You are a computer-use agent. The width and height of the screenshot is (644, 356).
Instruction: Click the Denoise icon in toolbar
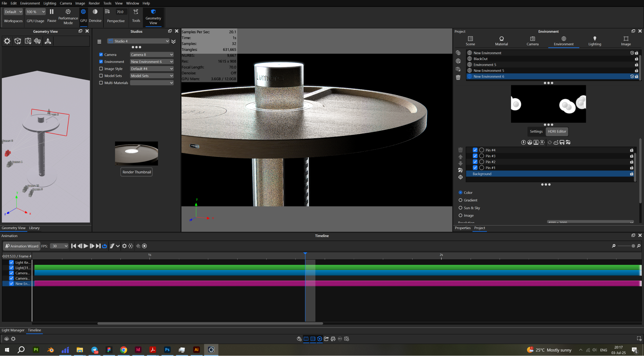pos(95,12)
